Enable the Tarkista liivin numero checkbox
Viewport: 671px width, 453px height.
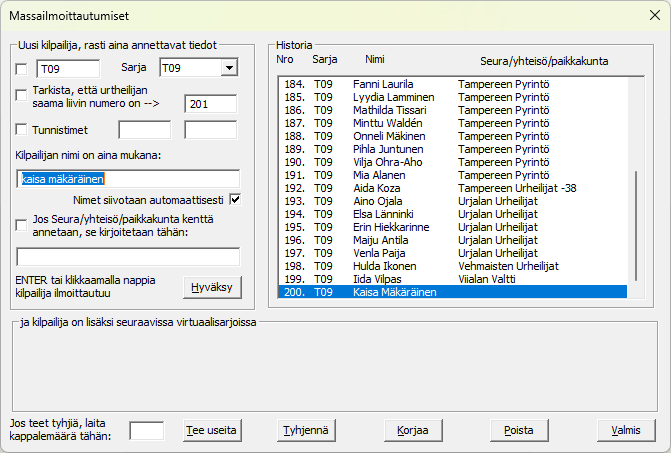coord(23,94)
